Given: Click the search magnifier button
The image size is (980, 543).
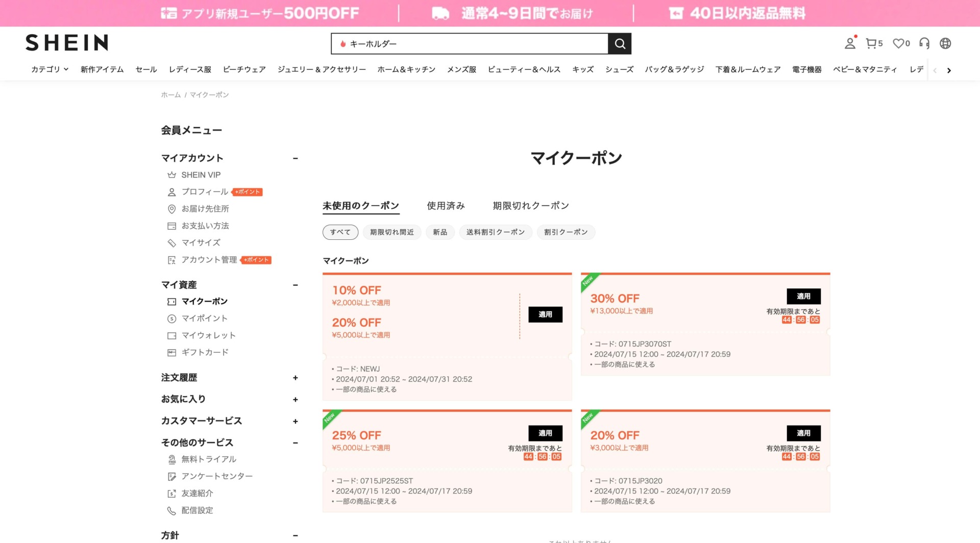Looking at the screenshot, I should point(620,44).
